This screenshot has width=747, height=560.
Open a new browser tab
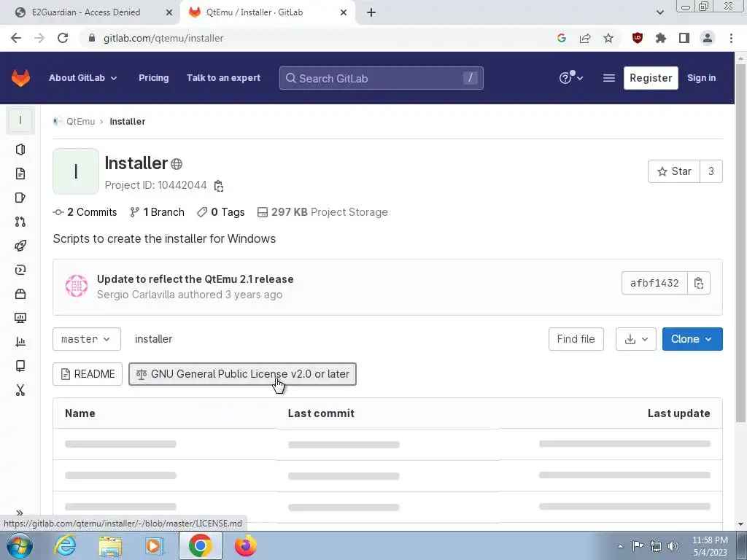click(371, 12)
